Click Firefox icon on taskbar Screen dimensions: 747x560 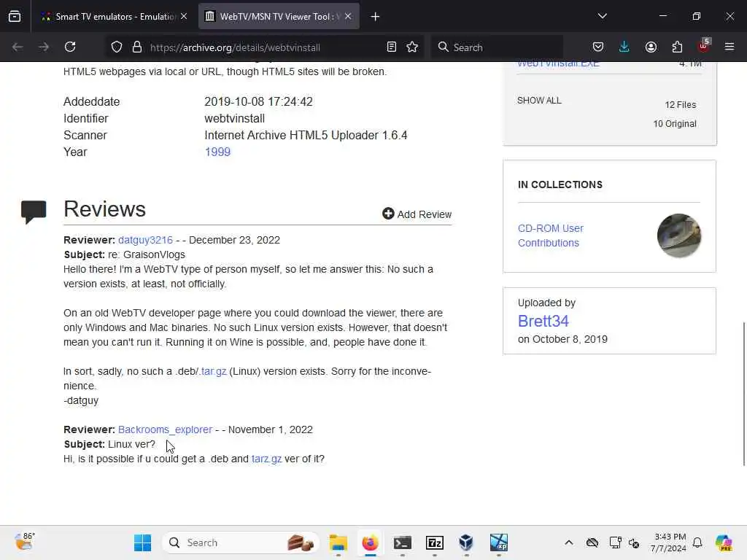(x=370, y=542)
